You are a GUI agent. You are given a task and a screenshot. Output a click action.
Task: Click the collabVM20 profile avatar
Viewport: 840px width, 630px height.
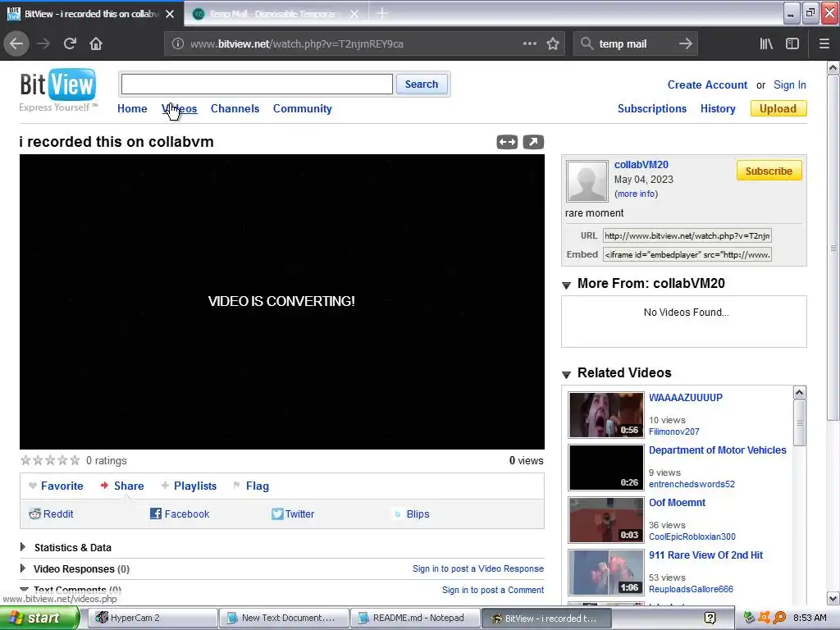(x=587, y=181)
